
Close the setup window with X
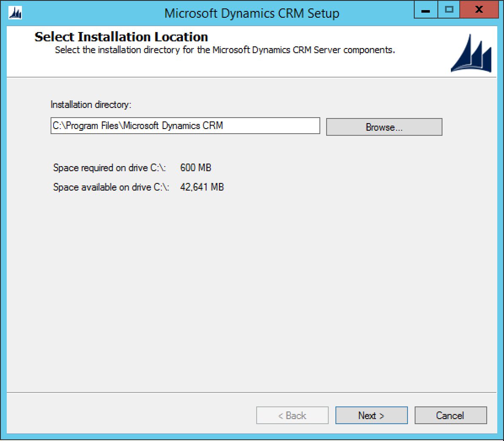coord(479,10)
